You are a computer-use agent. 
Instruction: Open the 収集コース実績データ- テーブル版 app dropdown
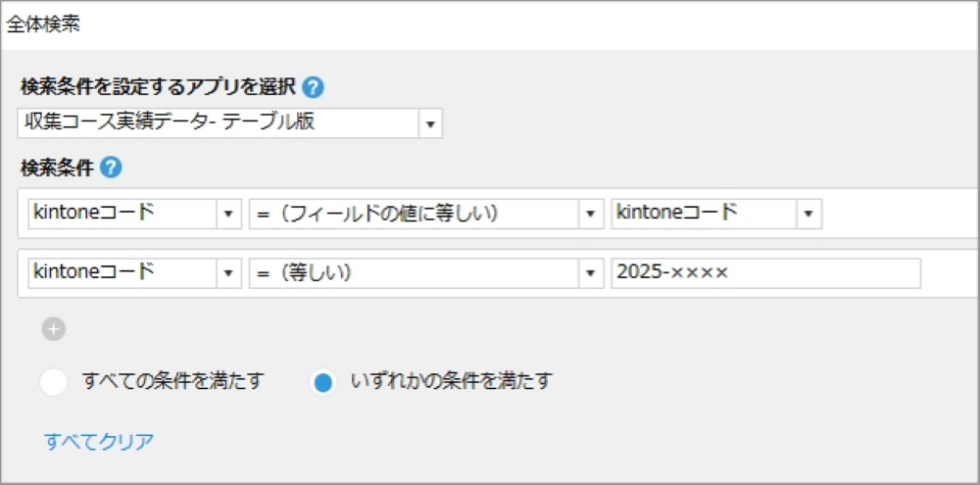coord(230,123)
